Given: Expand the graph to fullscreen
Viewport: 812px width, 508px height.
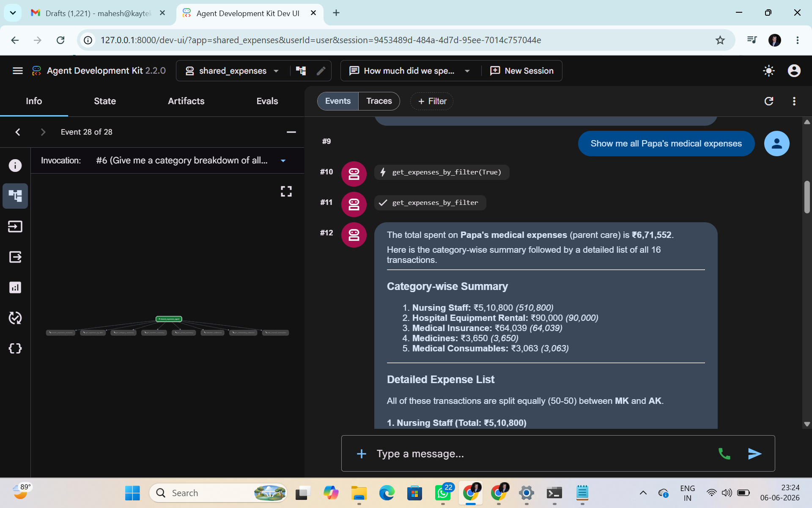Looking at the screenshot, I should (286, 191).
